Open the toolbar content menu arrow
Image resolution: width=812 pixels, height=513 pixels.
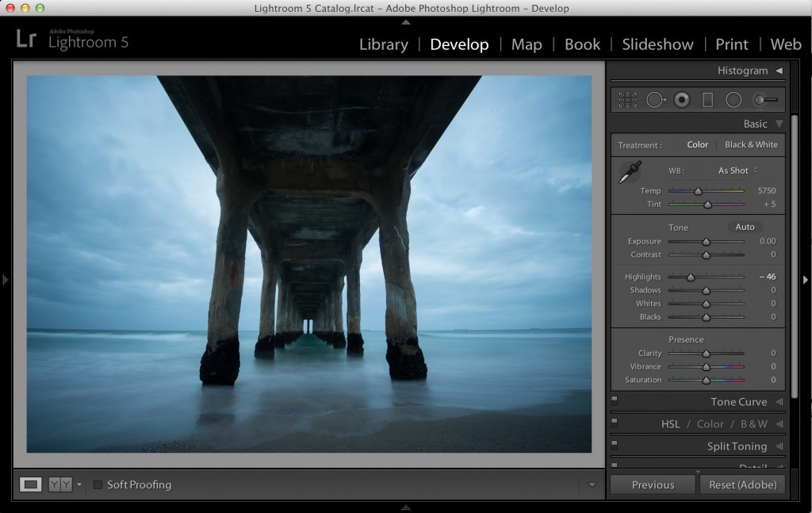592,485
